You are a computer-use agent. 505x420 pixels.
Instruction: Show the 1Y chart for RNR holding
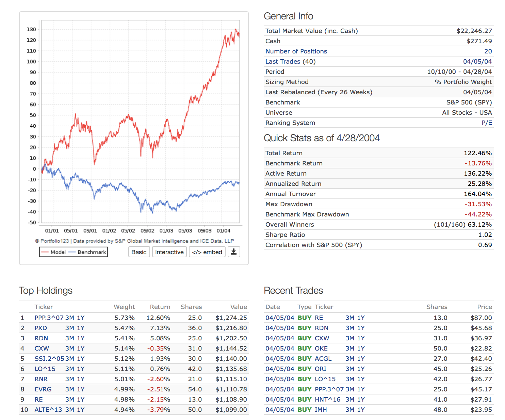[x=81, y=379]
